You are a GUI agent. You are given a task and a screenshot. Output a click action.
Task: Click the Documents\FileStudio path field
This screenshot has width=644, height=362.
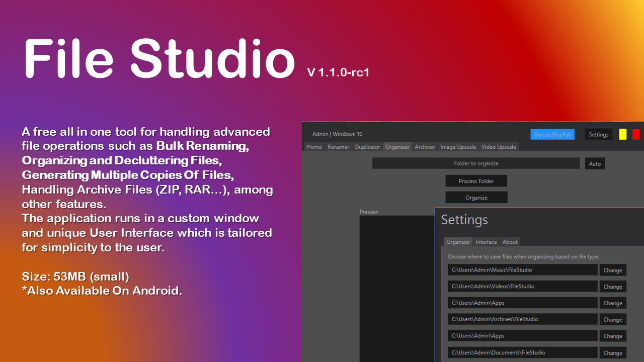point(523,352)
